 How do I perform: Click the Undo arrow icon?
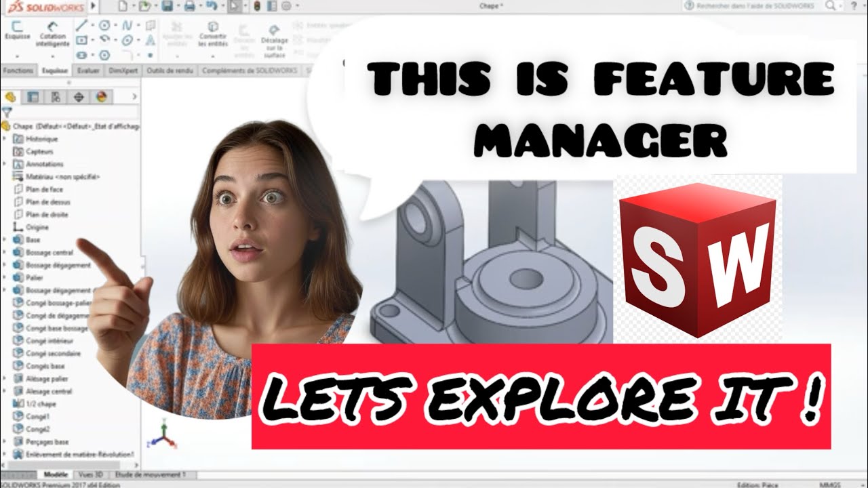click(212, 7)
